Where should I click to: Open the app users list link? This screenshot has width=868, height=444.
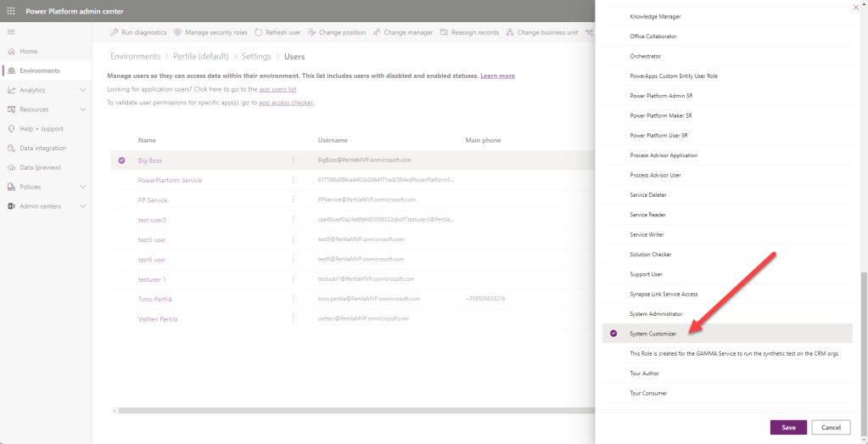(x=277, y=89)
